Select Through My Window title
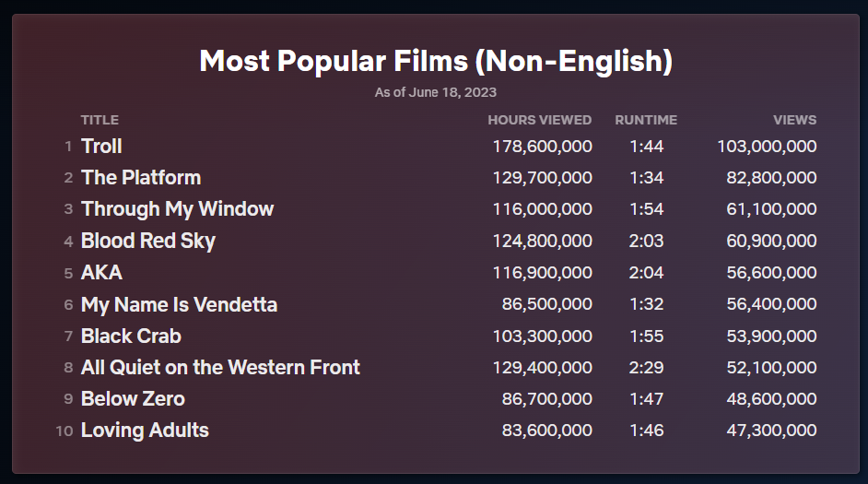868x484 pixels. coord(177,209)
